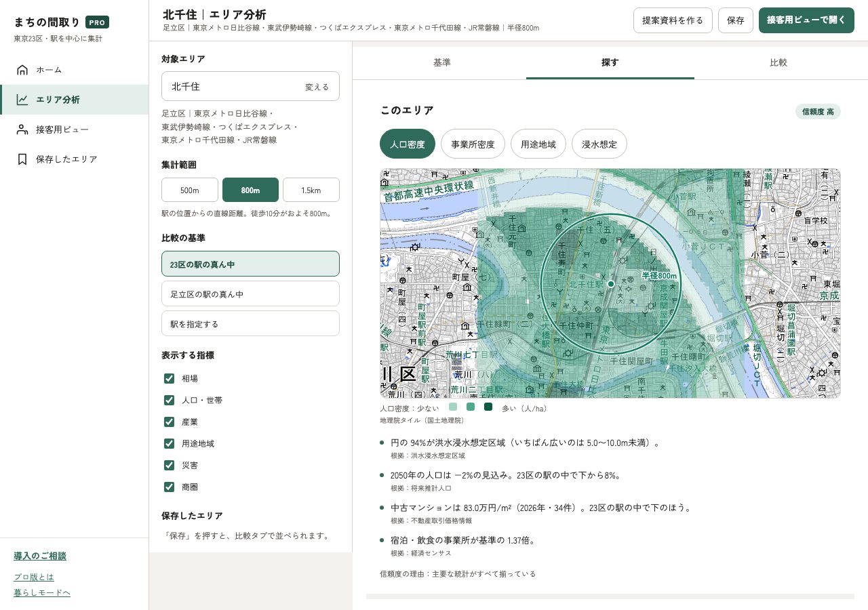Toggle the 災害 checkbox

coord(170,465)
